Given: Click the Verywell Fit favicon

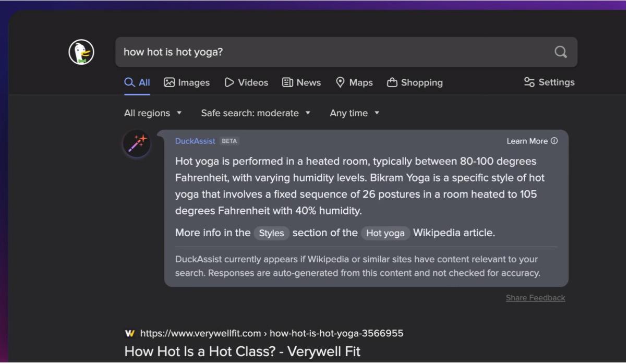Looking at the screenshot, I should tap(130, 333).
